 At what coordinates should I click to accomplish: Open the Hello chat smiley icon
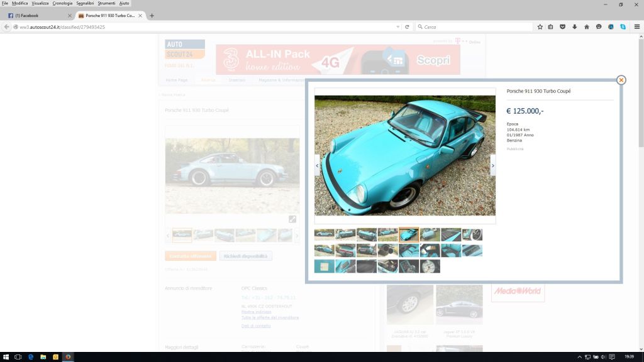point(599,26)
